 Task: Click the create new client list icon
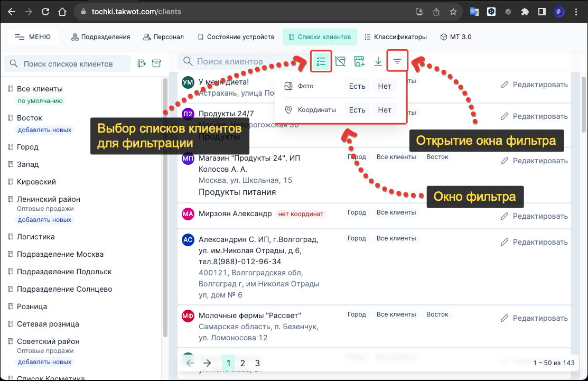141,63
